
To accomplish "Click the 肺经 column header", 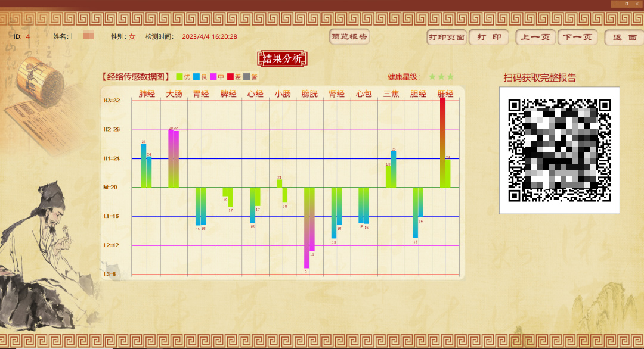I will 147,94.
